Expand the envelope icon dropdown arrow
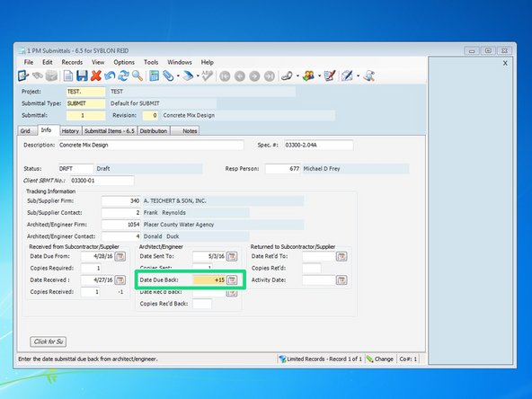 [358, 76]
